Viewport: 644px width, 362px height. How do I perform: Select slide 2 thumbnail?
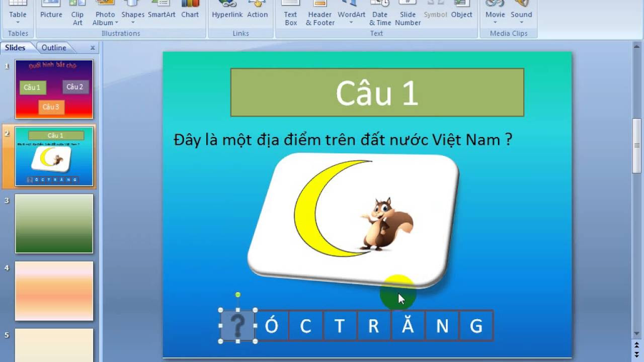click(54, 156)
